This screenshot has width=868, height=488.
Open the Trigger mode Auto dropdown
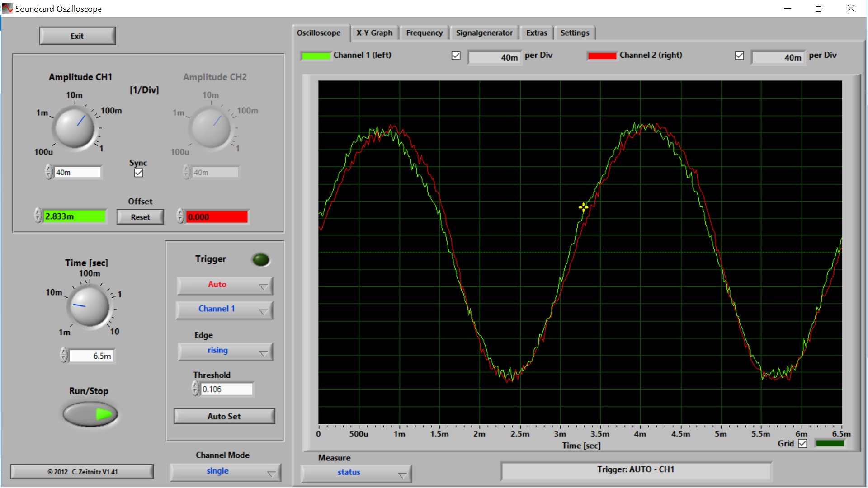click(225, 285)
